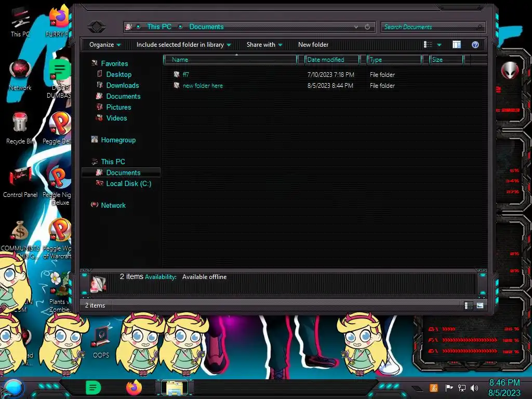Select the 'new folder here' folder
This screenshot has width=532, height=399.
203,86
